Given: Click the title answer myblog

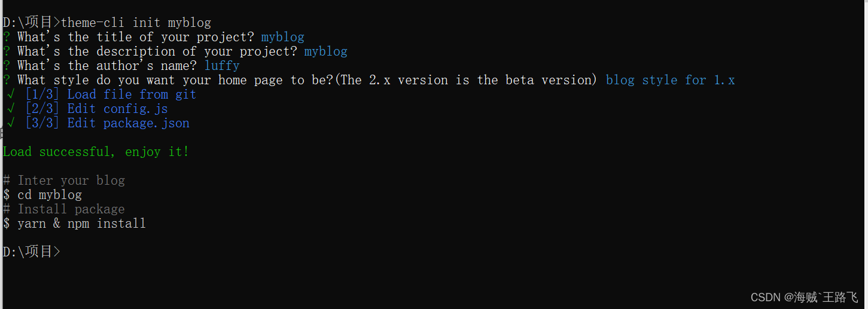Looking at the screenshot, I should [x=282, y=37].
